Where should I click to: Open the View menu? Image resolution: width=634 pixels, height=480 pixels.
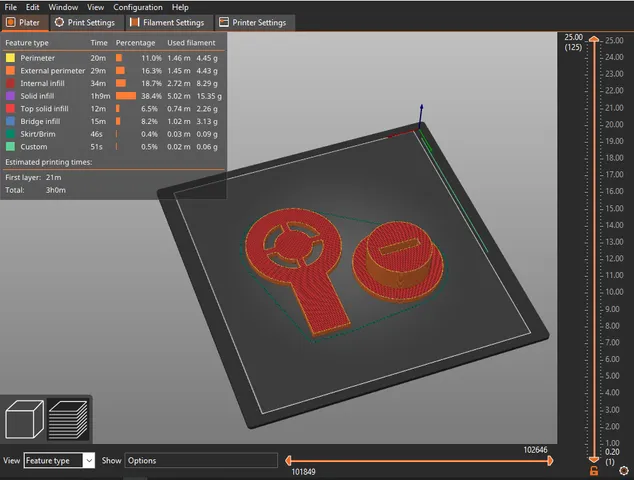pyautogui.click(x=95, y=7)
